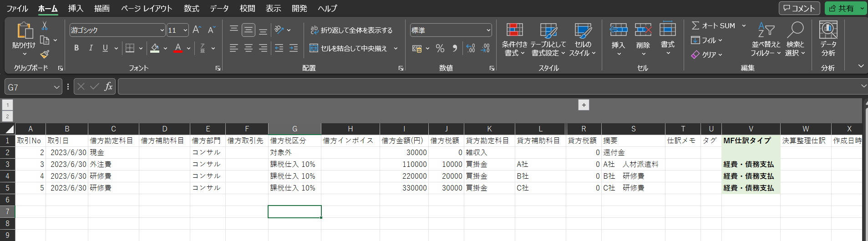Image resolution: width=868 pixels, height=241 pixels.
Task: Click the format painter brush icon
Action: click(45, 55)
